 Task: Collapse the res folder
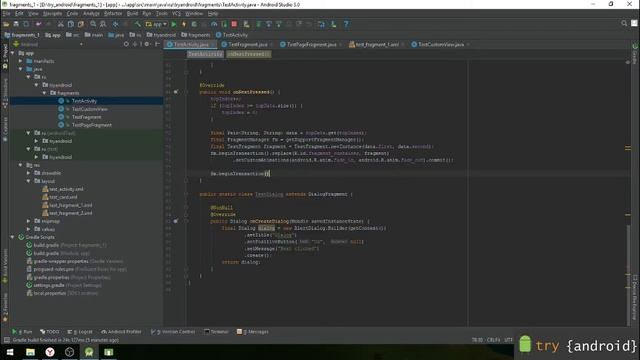(x=21, y=165)
